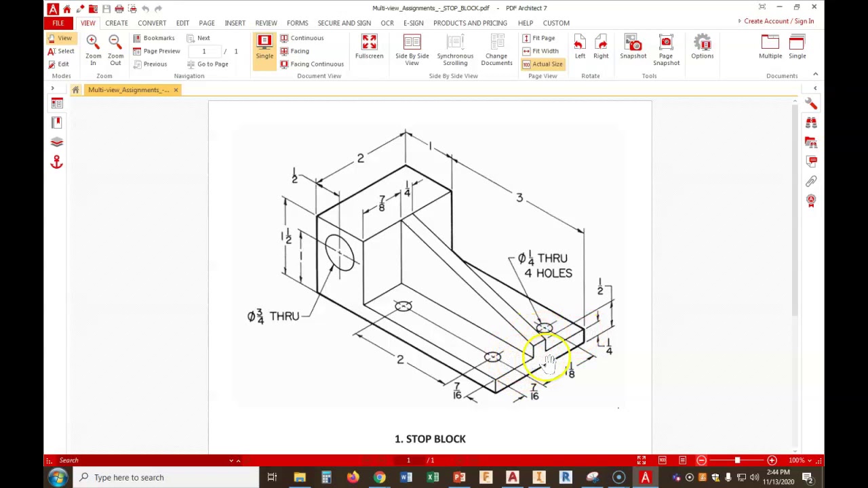868x488 pixels.
Task: Open zoom percentage dropdown at 100%
Action: coord(810,460)
